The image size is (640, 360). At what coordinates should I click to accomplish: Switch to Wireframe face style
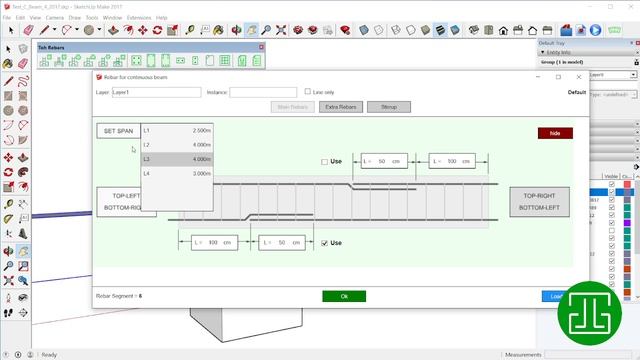coord(396,30)
